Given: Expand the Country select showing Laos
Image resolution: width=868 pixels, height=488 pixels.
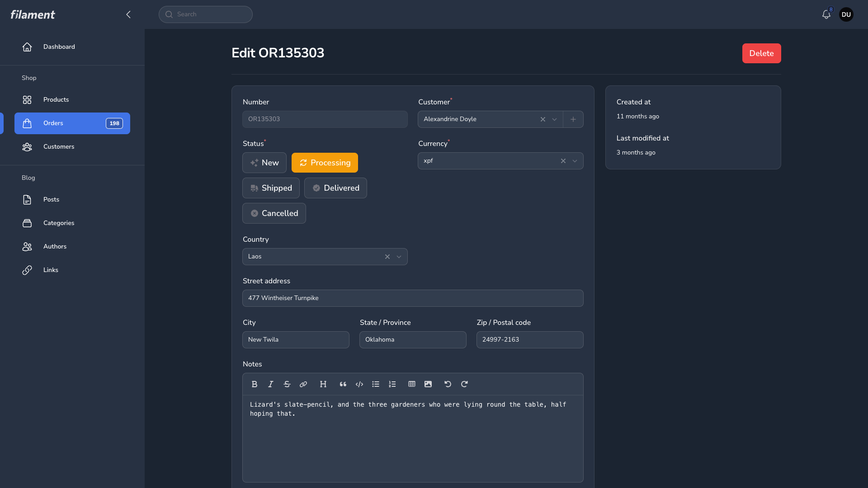Looking at the screenshot, I should 399,257.
